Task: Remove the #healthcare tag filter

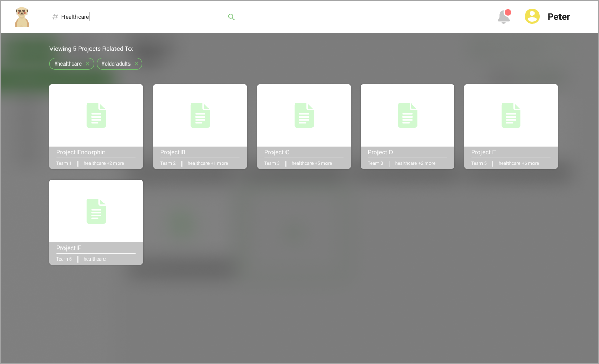Action: (x=87, y=64)
